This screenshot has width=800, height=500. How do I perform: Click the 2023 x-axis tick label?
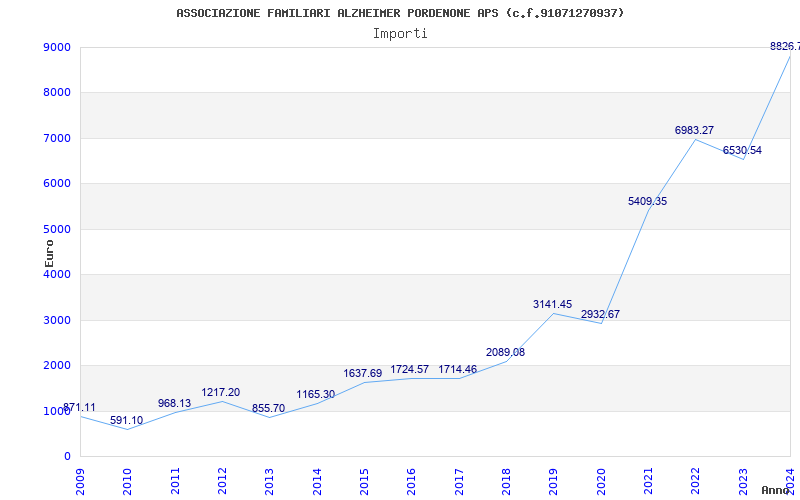(743, 481)
